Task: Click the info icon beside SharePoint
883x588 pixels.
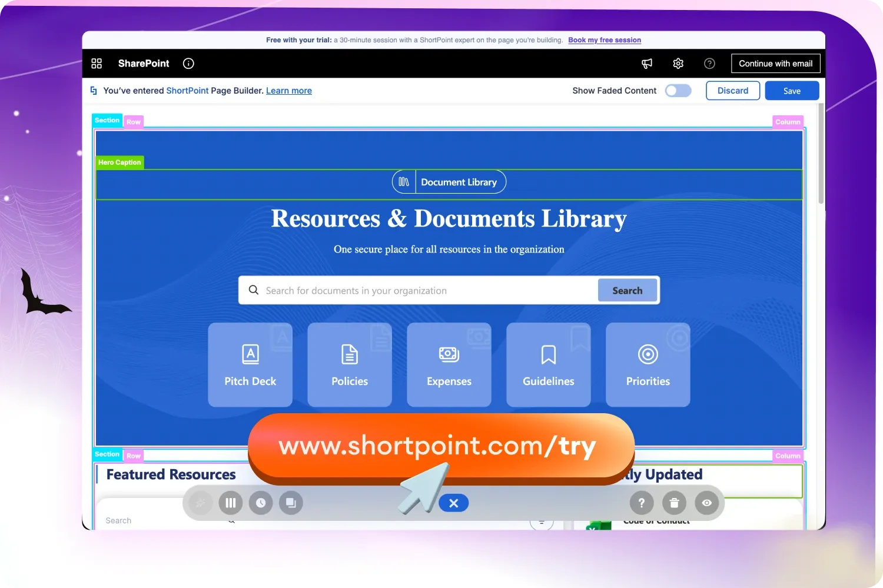Action: 188,64
